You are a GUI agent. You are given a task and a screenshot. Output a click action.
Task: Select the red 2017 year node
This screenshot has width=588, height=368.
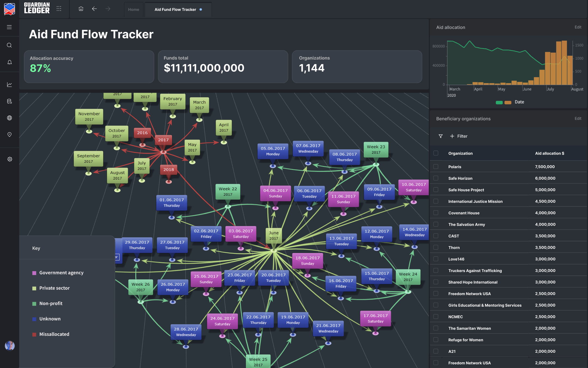[163, 140]
